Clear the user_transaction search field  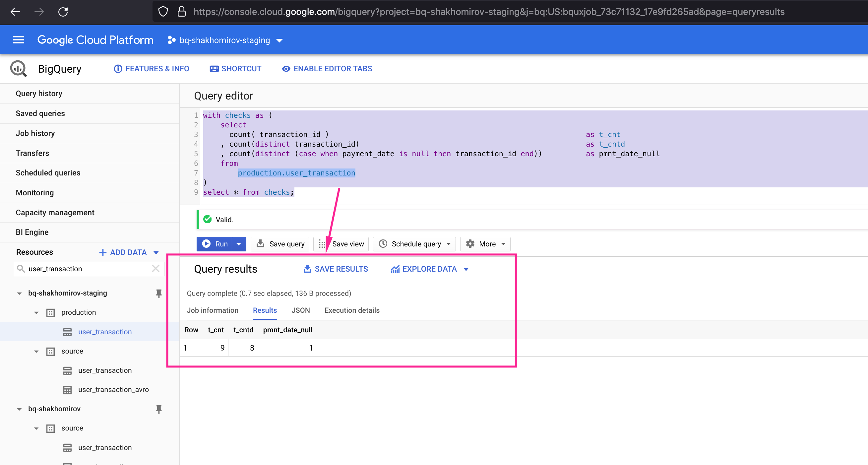click(155, 269)
